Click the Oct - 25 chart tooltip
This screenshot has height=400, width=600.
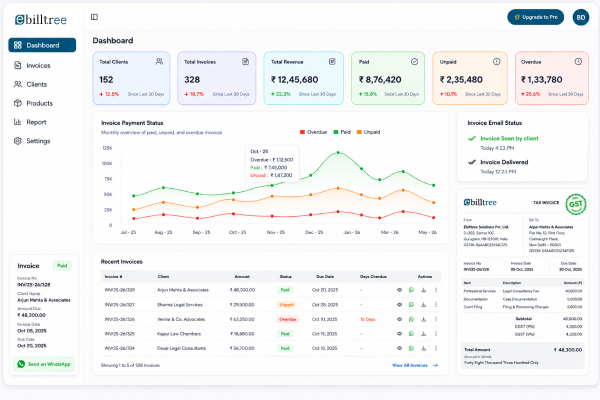point(272,163)
